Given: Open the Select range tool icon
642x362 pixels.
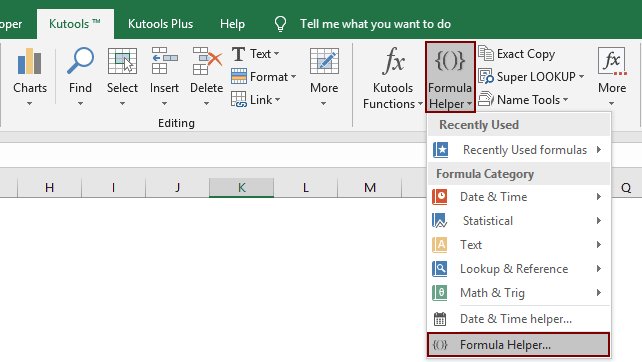Looking at the screenshot, I should point(122,61).
